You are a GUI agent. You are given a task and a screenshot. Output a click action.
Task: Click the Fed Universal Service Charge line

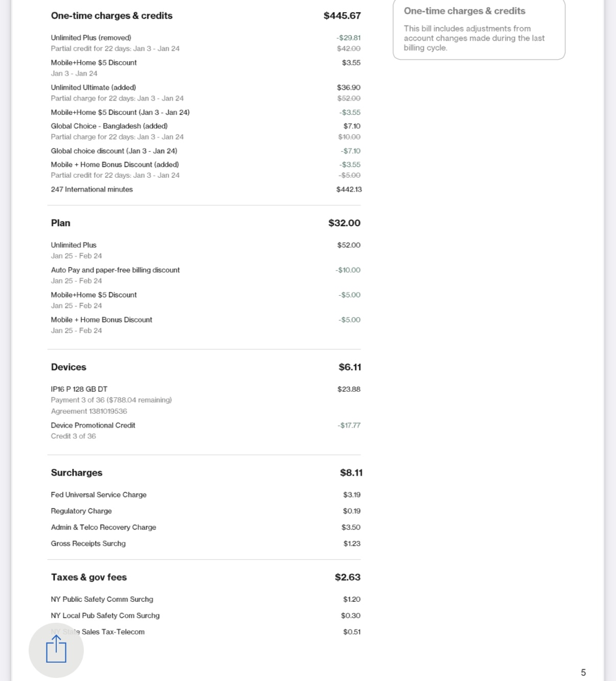pyautogui.click(x=99, y=495)
